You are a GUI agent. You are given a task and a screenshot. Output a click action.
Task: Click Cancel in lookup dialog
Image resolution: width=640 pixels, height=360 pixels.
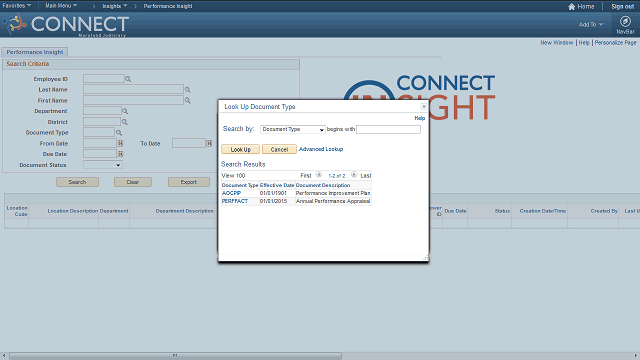click(x=279, y=149)
